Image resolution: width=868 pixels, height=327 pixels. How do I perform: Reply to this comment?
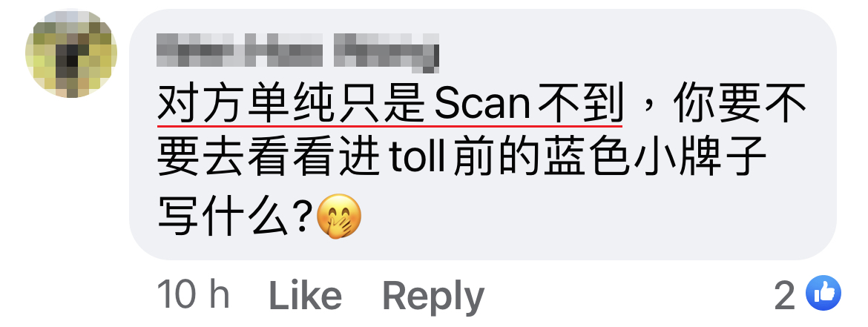pyautogui.click(x=433, y=297)
